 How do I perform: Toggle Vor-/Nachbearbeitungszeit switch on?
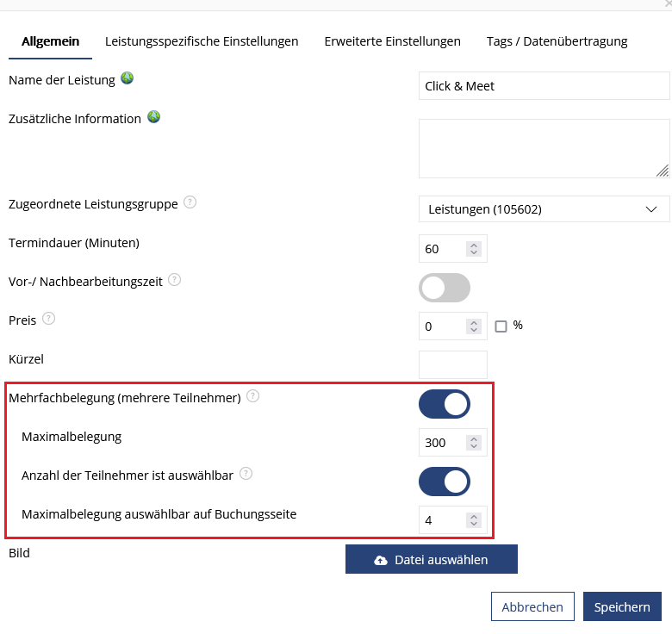click(445, 288)
